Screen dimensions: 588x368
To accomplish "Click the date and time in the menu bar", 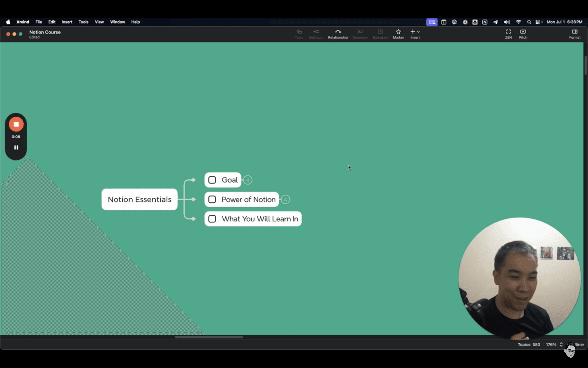I will click(x=564, y=22).
